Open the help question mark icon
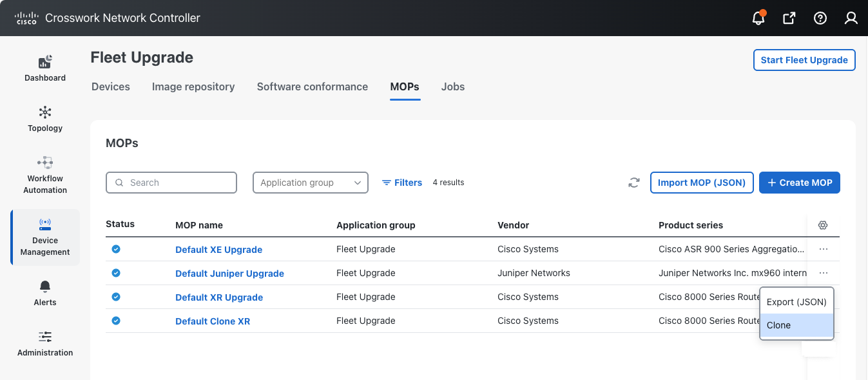 click(820, 18)
